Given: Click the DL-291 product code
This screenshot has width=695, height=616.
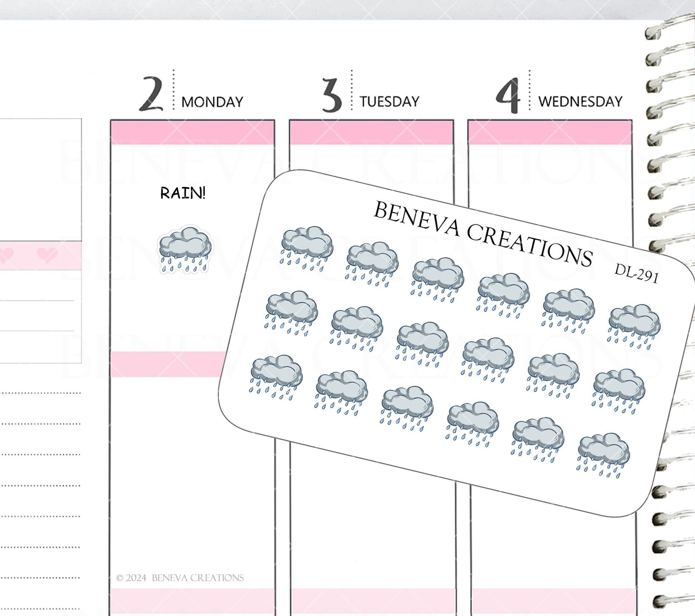Looking at the screenshot, I should pyautogui.click(x=636, y=274).
